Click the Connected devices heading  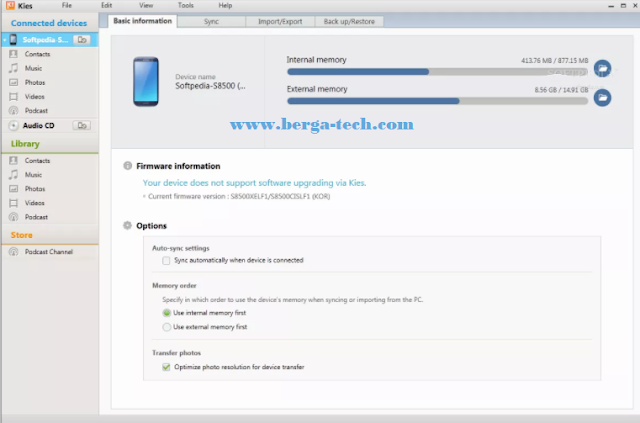click(49, 23)
